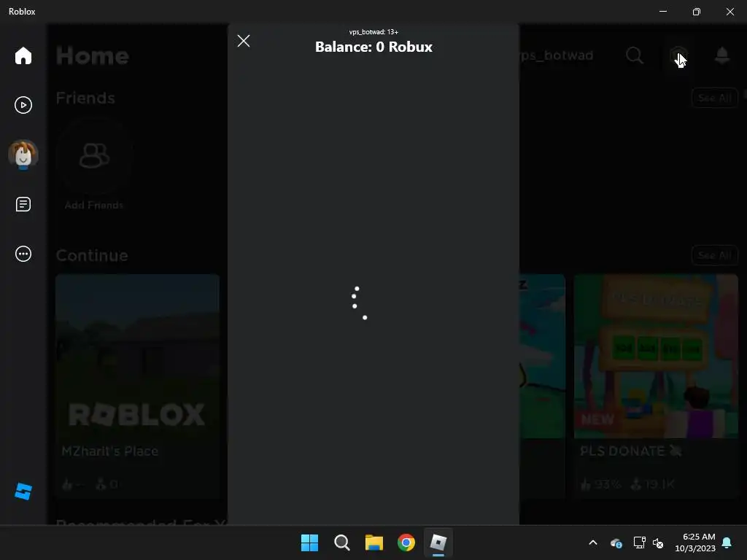This screenshot has width=747, height=560.
Task: Click See All next to Friends
Action: [x=714, y=98]
